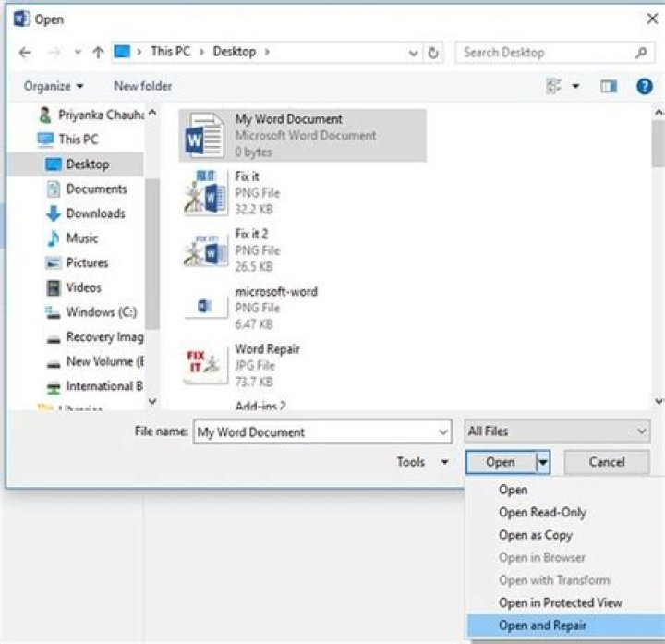Open the view options dropdown arrow

pyautogui.click(x=575, y=86)
